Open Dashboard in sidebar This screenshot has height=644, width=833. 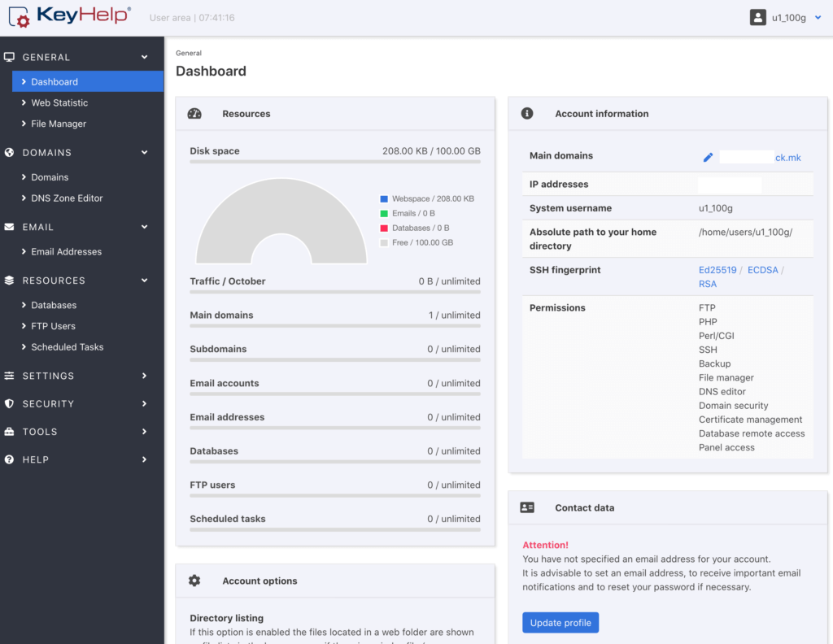[x=88, y=81]
